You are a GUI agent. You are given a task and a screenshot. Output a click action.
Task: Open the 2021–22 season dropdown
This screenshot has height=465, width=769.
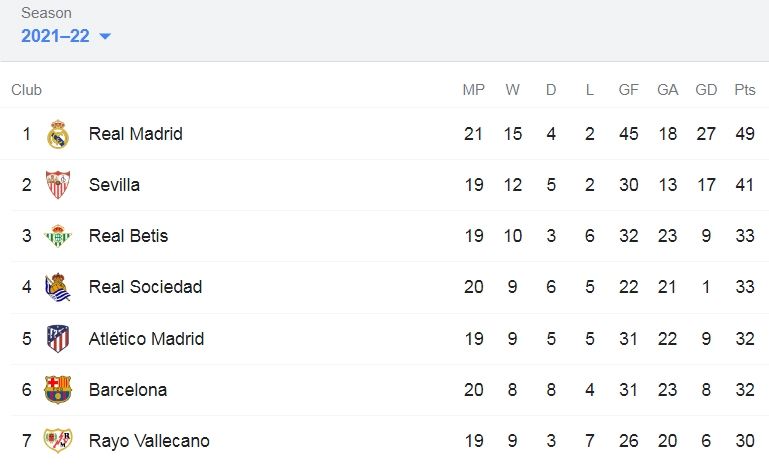pyautogui.click(x=66, y=36)
